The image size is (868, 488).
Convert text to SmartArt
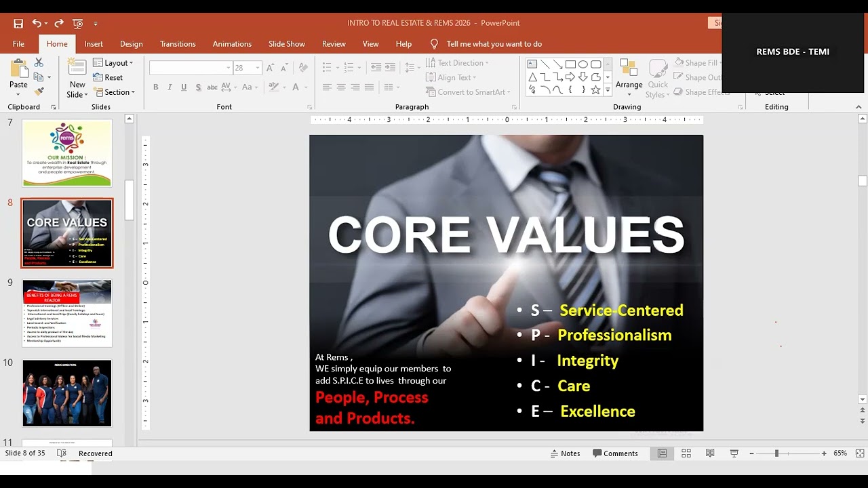(x=469, y=92)
